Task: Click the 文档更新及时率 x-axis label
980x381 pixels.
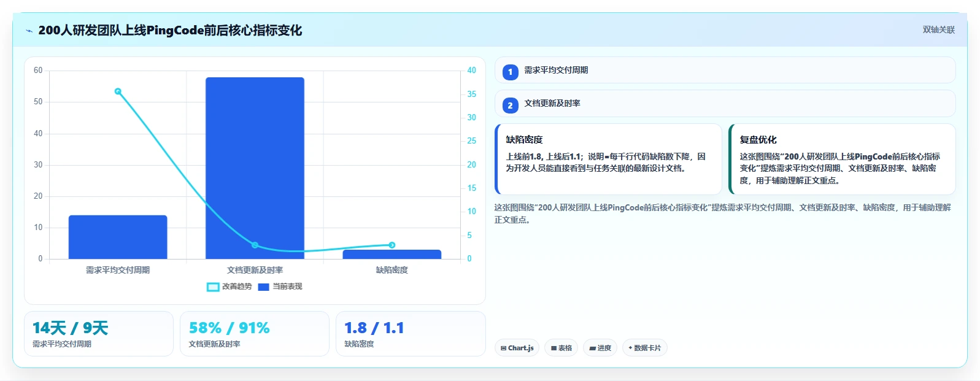Action: [x=255, y=270]
